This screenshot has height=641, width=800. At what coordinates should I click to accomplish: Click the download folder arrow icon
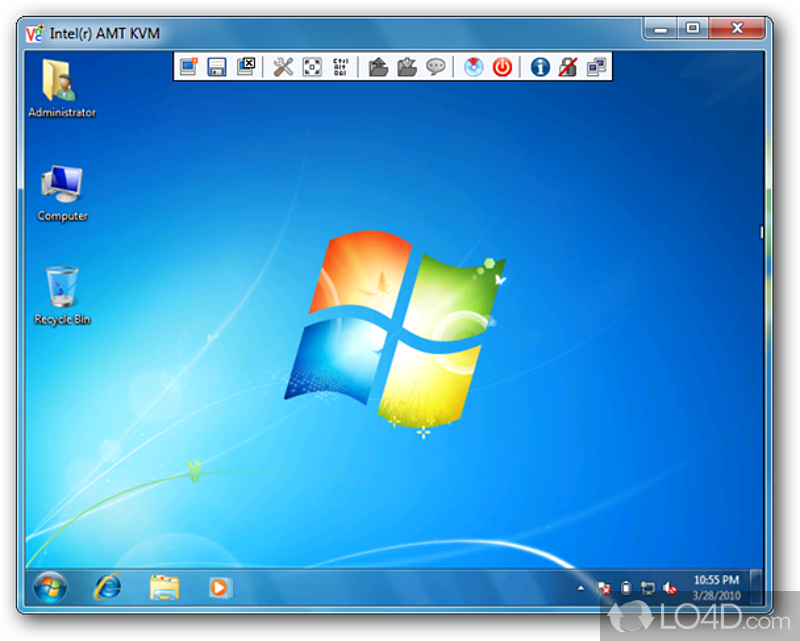click(407, 67)
